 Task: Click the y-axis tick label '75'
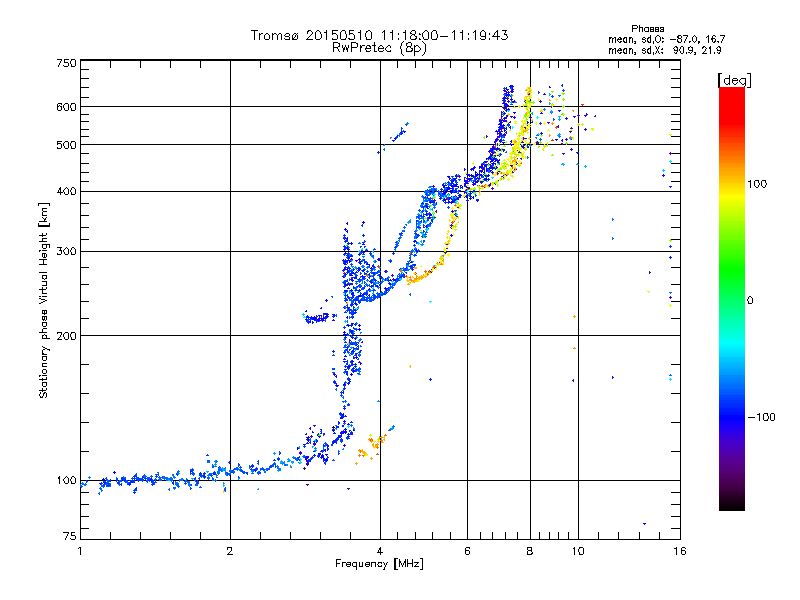click(x=70, y=536)
